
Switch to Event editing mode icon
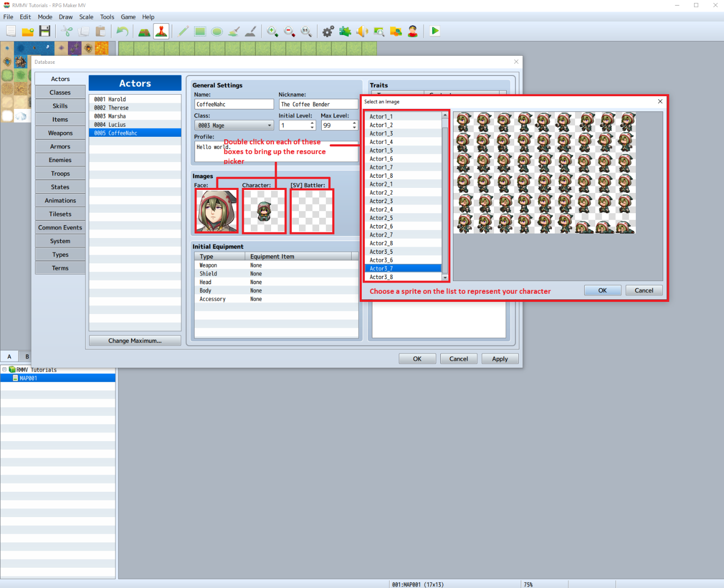(161, 31)
